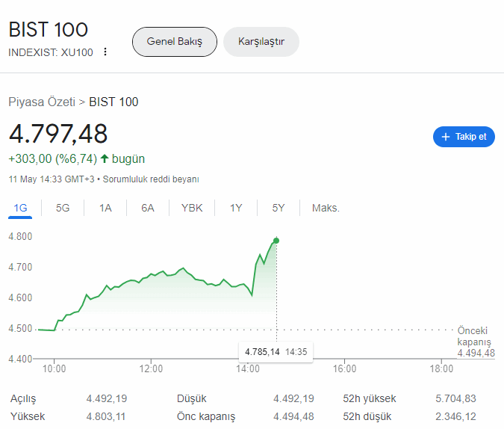Click the 4.500 y-axis label

tap(20, 329)
